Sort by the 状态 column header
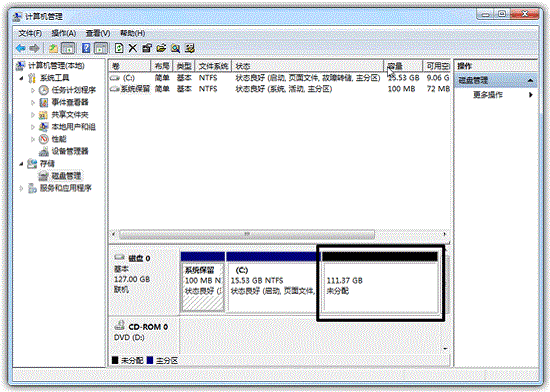 307,66
